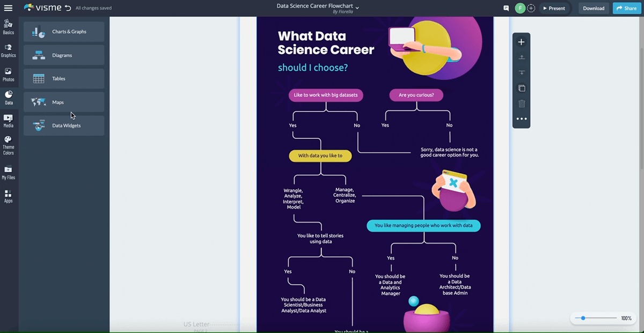Select the Photos sidebar icon
Image resolution: width=644 pixels, height=333 pixels.
pos(9,76)
